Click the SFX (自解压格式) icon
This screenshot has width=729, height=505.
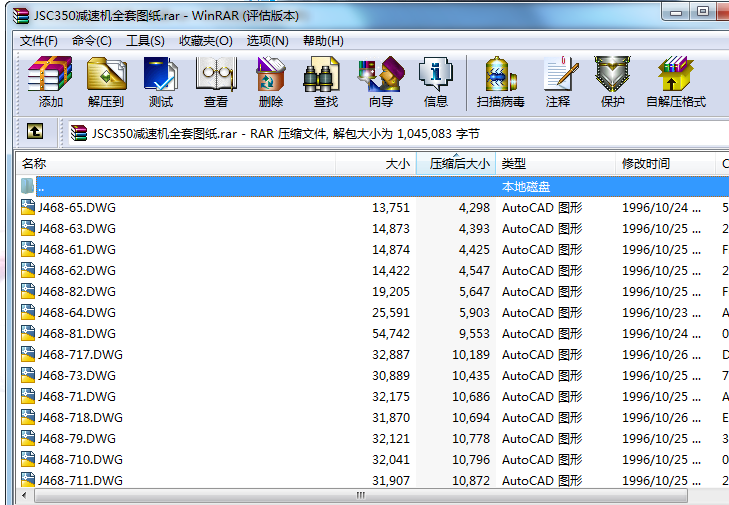[x=676, y=73]
